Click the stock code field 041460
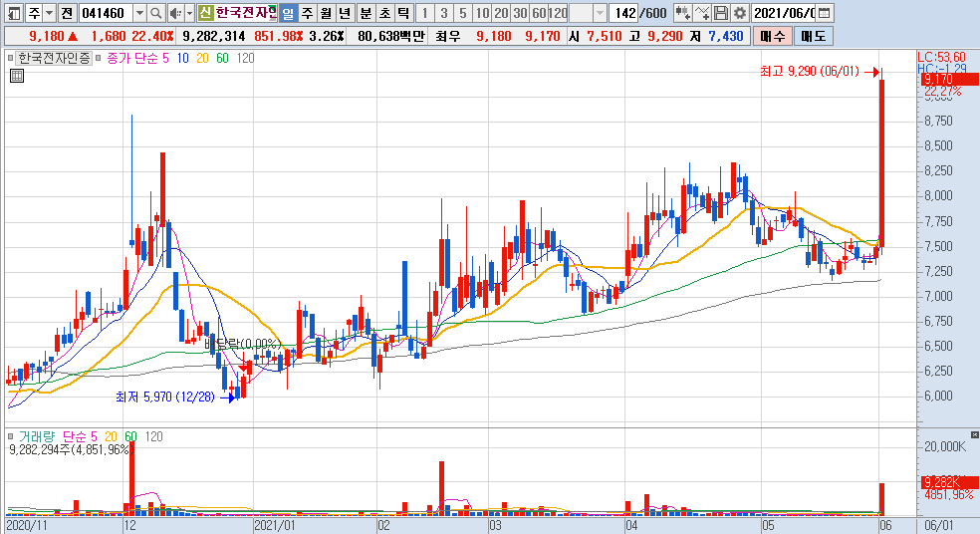The height and width of the screenshot is (534, 980). coord(106,13)
